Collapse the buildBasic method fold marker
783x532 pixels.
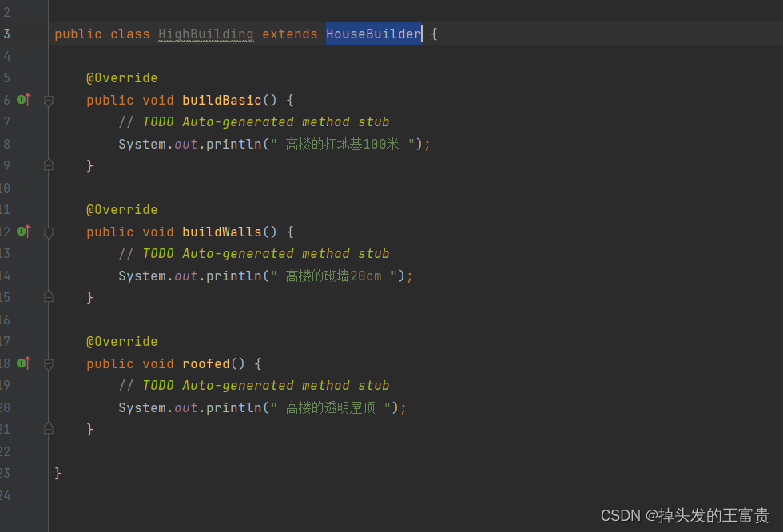click(x=49, y=101)
